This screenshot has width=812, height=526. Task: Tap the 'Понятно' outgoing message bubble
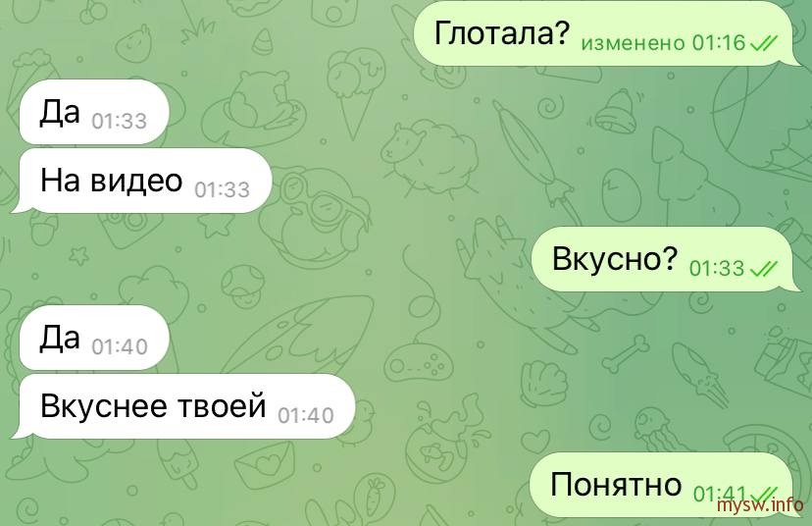(665, 485)
